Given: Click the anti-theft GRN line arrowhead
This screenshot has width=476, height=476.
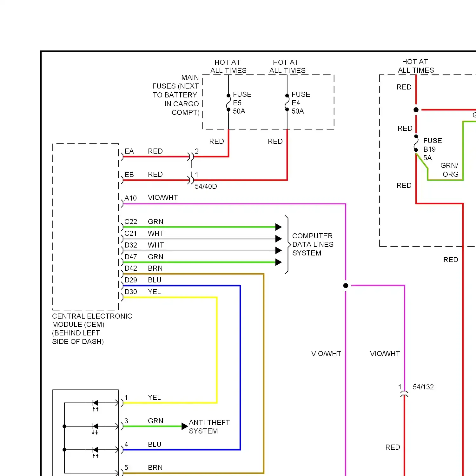Looking at the screenshot, I should (x=185, y=426).
